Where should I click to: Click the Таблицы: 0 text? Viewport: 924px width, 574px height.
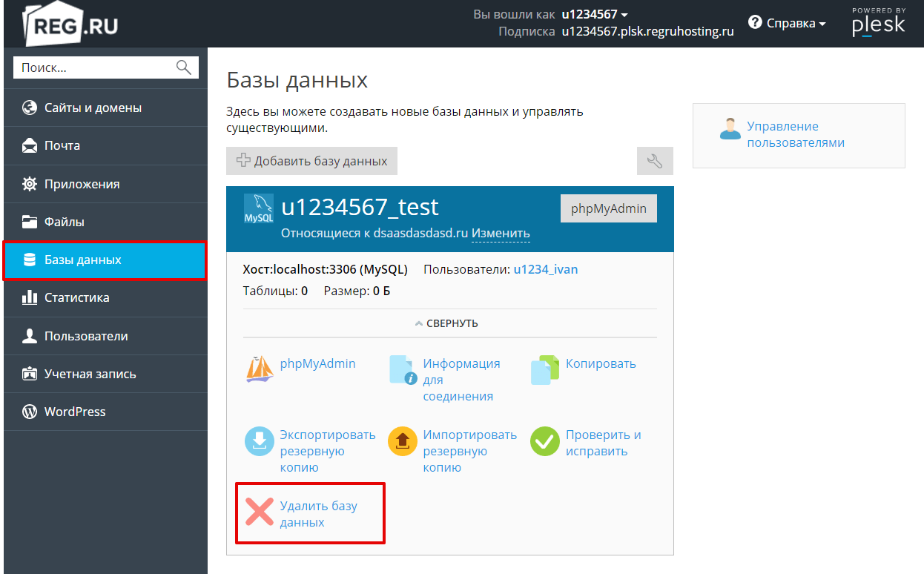pyautogui.click(x=275, y=291)
